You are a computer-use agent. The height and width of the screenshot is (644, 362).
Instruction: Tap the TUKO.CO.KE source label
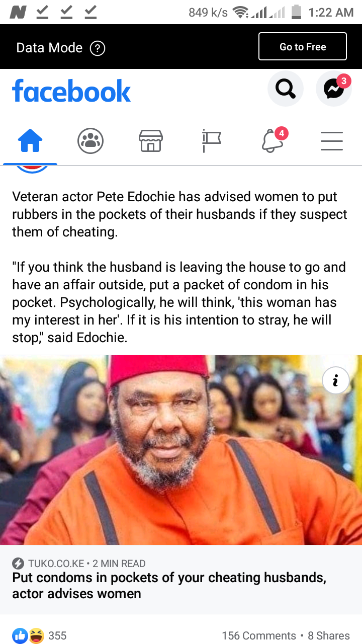[x=56, y=563]
